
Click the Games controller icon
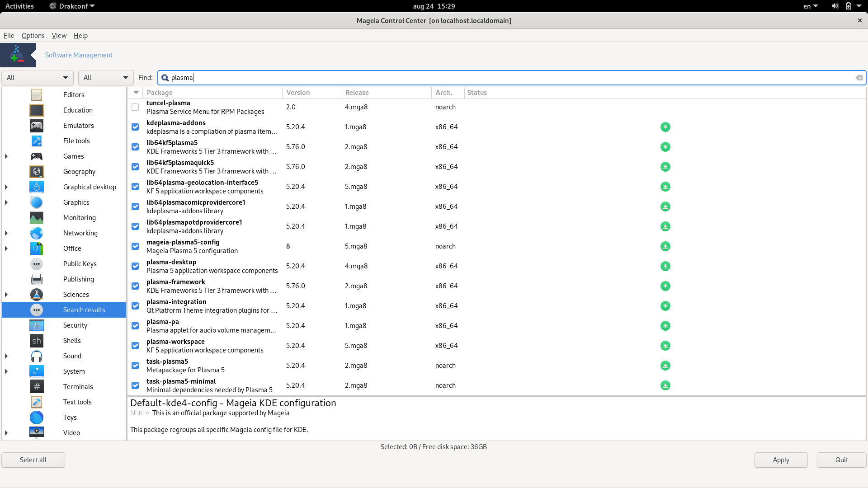click(x=37, y=156)
